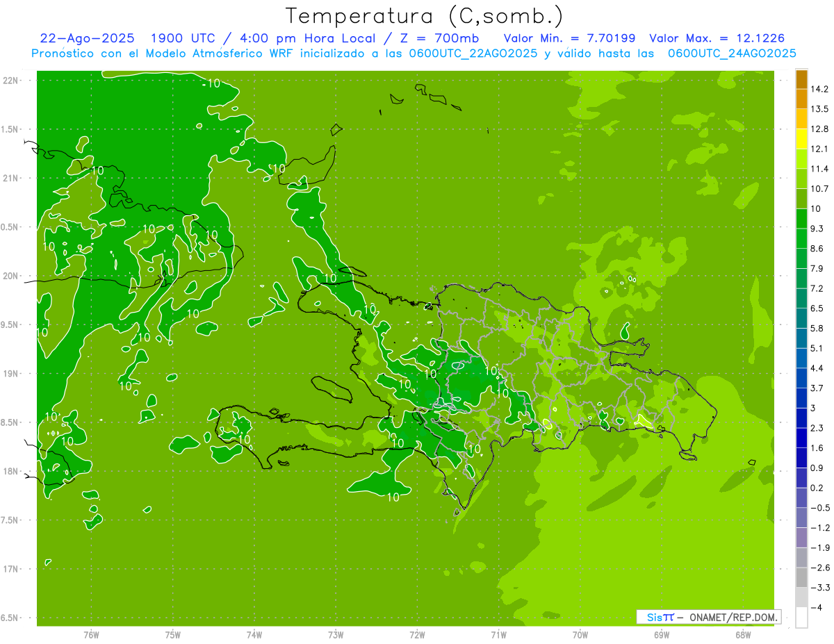Pick the lime swatch between 11.4 and 12.1
The image size is (834, 644).
click(801, 159)
